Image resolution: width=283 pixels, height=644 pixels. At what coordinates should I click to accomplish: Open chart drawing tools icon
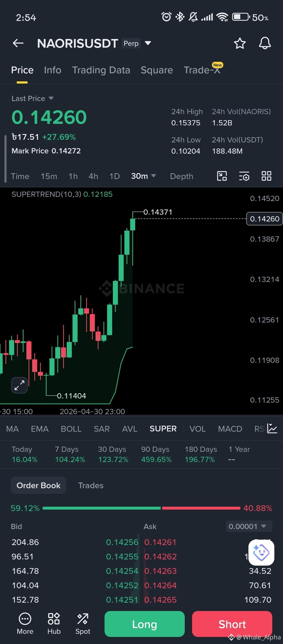pyautogui.click(x=222, y=176)
